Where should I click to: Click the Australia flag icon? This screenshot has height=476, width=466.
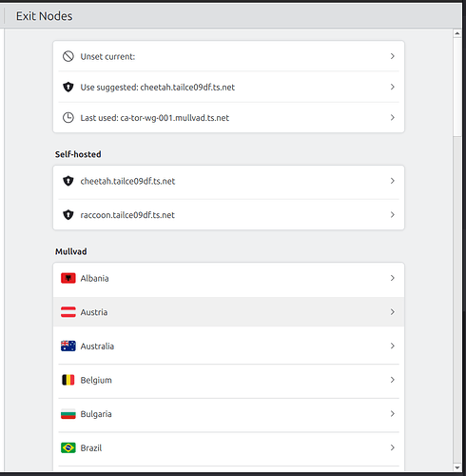click(68, 346)
